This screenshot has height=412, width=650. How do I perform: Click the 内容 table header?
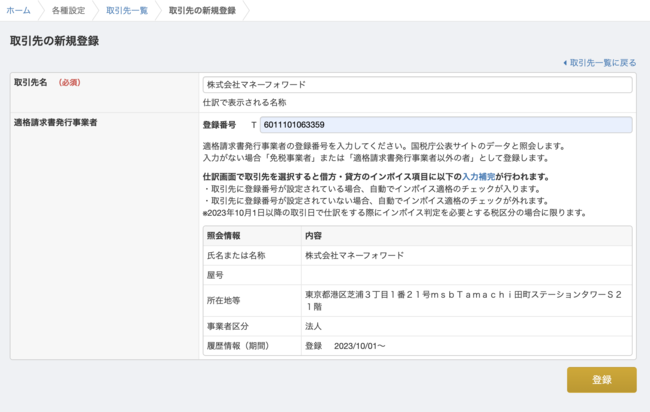(313, 235)
